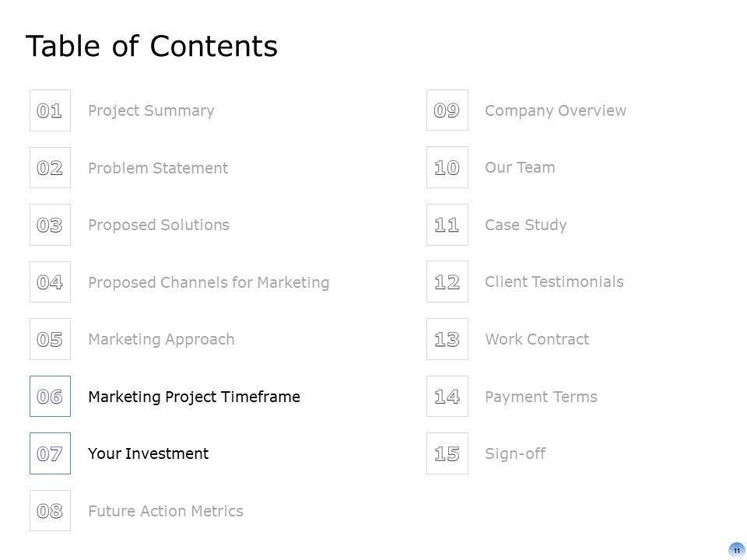Click the Table of Contents title

pos(151,47)
